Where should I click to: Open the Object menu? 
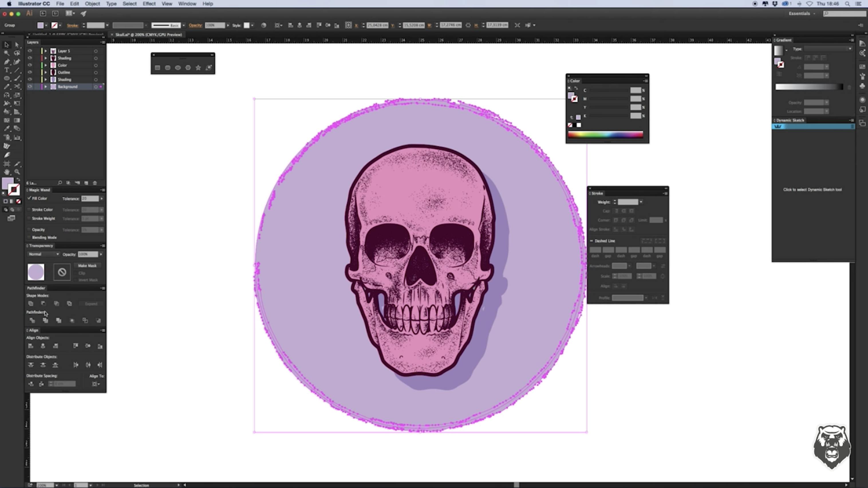(92, 4)
